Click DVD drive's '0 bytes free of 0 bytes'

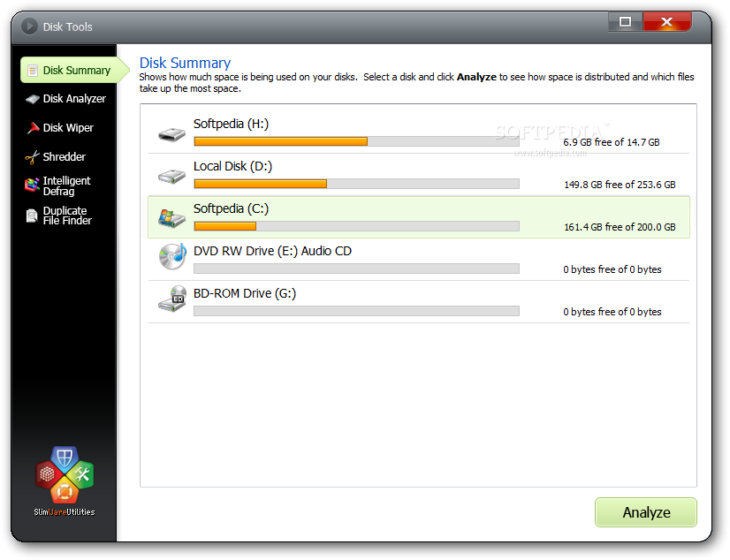[612, 269]
